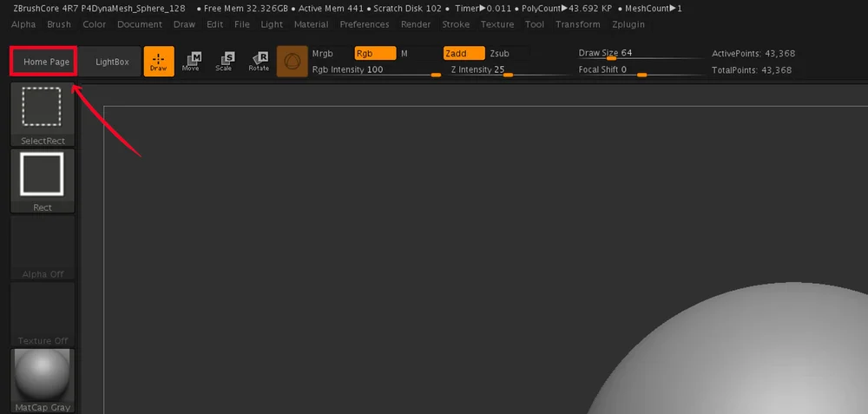Open the Render menu
The image size is (868, 414).
click(x=416, y=24)
